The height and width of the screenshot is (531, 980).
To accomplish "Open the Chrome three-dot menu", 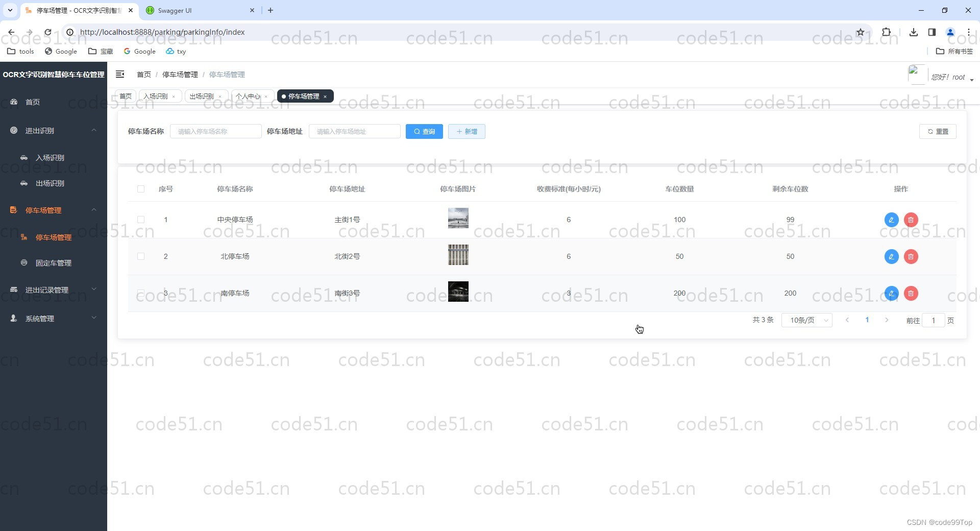I will click(x=968, y=32).
